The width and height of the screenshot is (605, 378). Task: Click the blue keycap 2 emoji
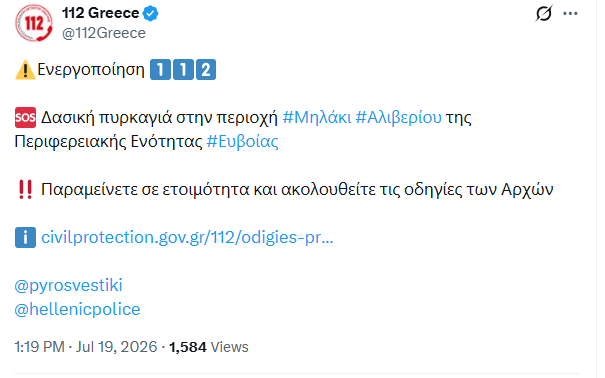[x=206, y=70]
